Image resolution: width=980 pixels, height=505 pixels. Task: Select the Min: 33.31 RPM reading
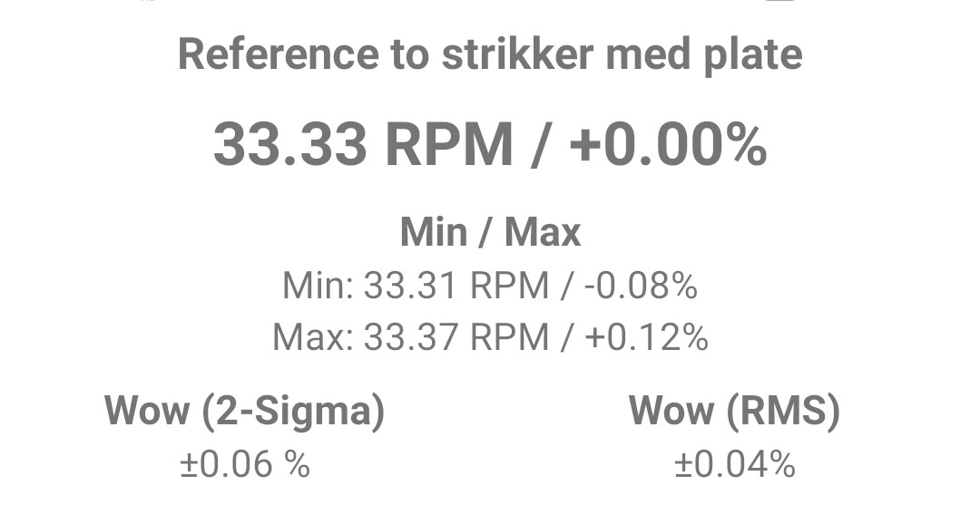point(416,286)
